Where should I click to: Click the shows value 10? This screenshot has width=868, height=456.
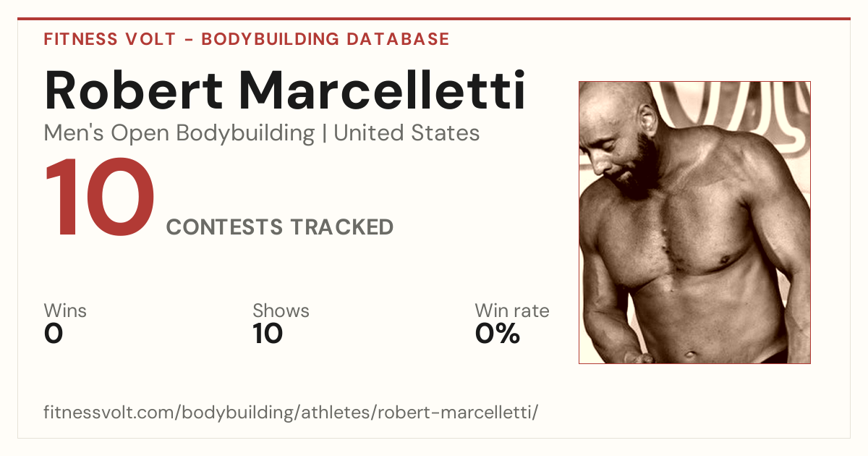pyautogui.click(x=268, y=334)
